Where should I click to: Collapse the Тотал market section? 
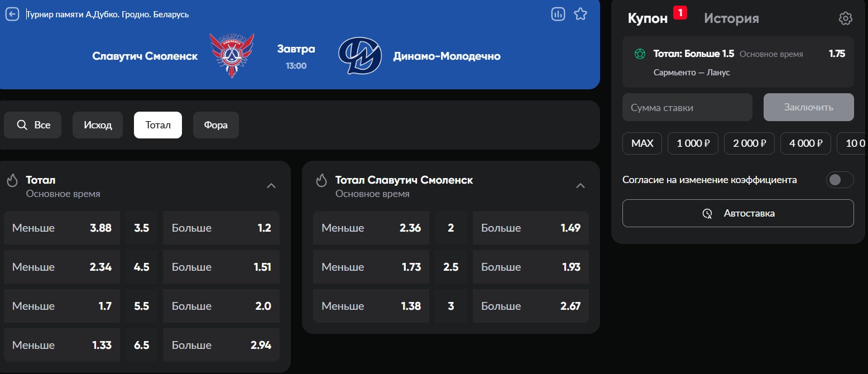click(x=271, y=186)
